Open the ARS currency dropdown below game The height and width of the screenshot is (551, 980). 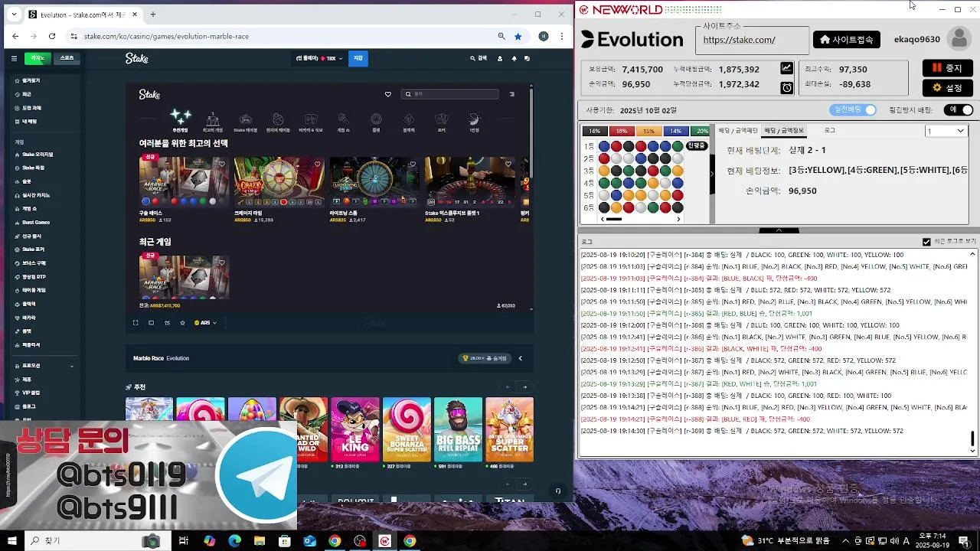205,323
